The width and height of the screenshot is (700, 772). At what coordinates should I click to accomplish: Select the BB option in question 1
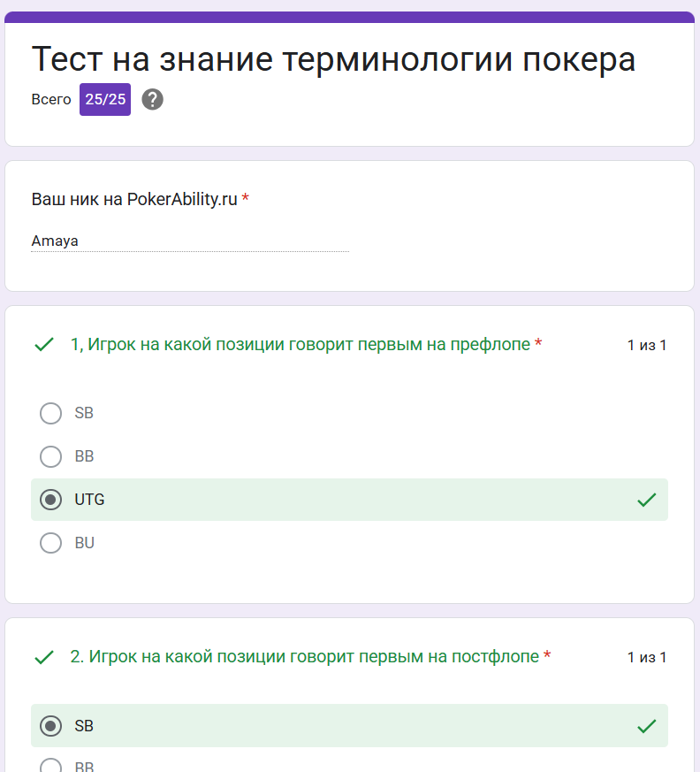coord(50,456)
